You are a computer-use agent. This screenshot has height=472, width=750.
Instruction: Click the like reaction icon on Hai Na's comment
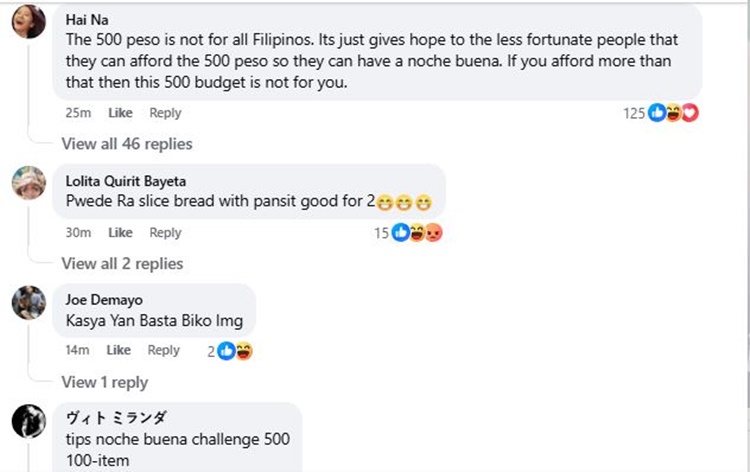[x=657, y=113]
